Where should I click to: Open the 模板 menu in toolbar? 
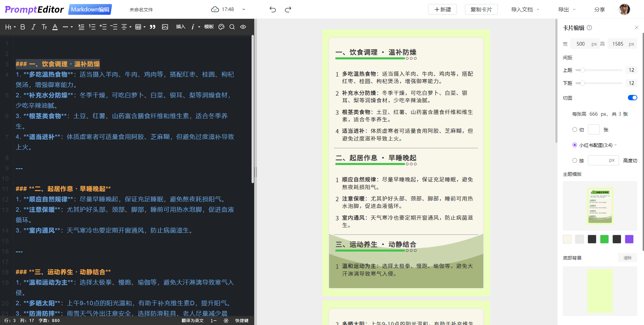pyautogui.click(x=209, y=27)
